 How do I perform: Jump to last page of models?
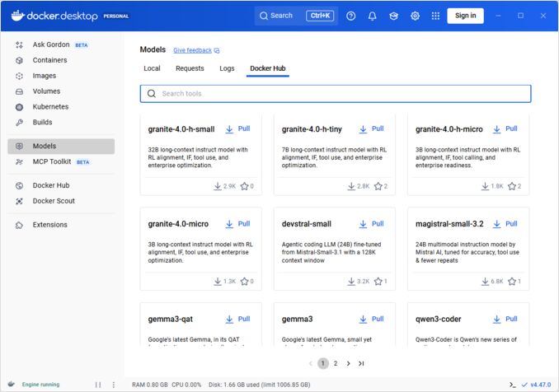362,363
